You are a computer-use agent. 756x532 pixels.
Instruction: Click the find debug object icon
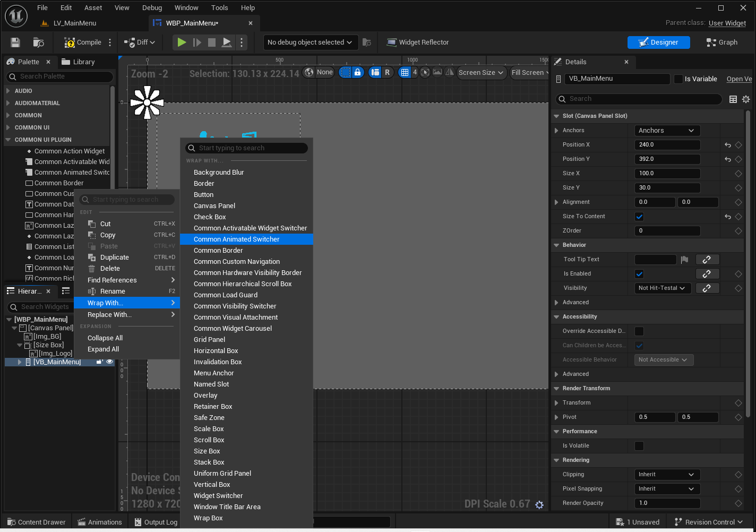point(367,42)
